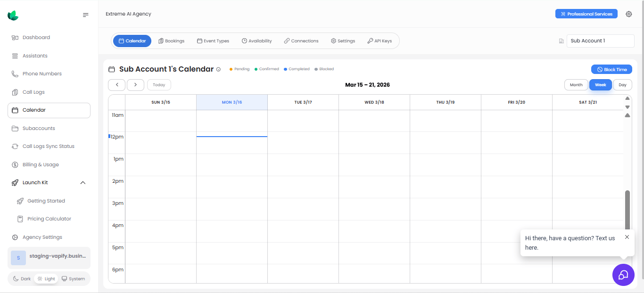
Task: Switch theme to System
Action: tap(73, 278)
